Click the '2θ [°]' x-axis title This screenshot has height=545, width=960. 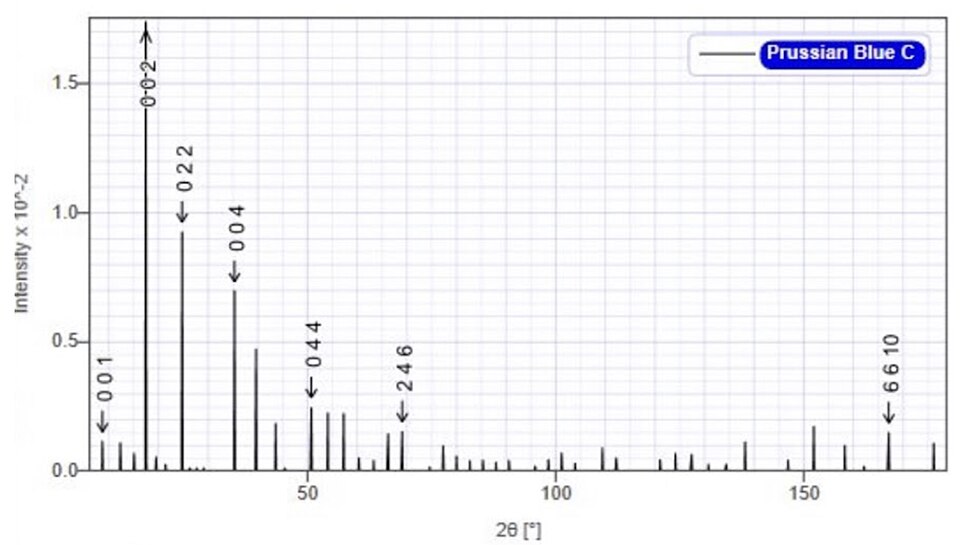pos(519,530)
